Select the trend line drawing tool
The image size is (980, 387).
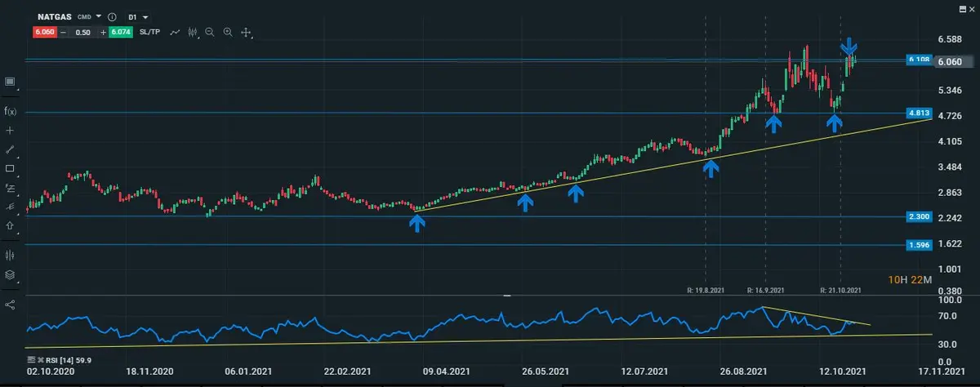tap(10, 149)
